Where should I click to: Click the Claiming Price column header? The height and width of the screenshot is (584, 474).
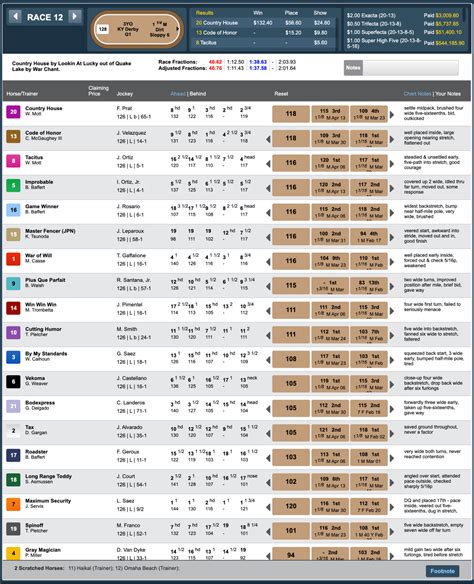98,91
